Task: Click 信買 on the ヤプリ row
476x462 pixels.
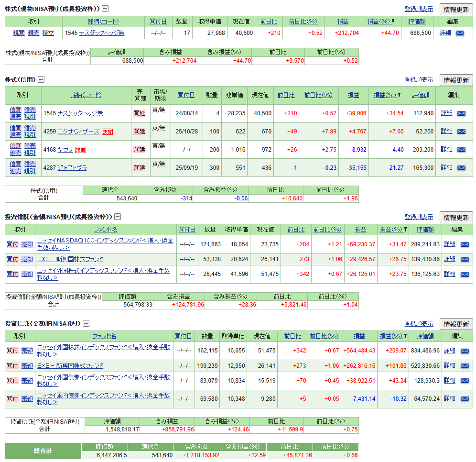Action: tap(15, 146)
